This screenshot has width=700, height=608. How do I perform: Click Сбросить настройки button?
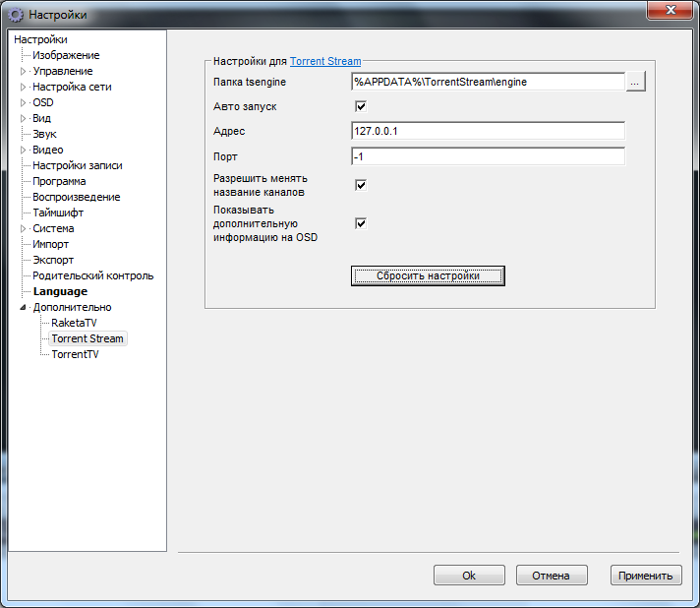coord(428,275)
